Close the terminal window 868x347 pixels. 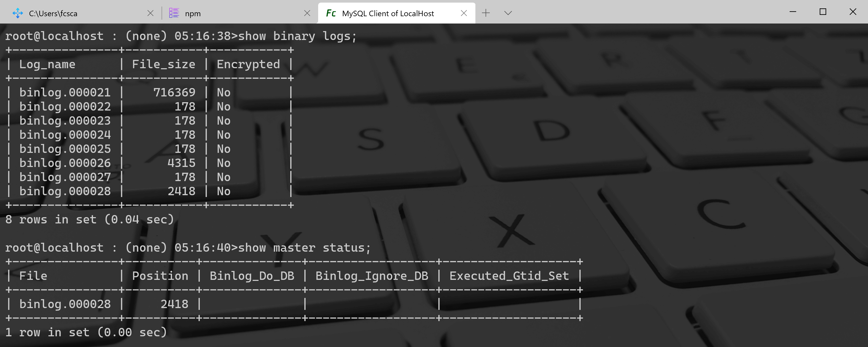pos(853,12)
